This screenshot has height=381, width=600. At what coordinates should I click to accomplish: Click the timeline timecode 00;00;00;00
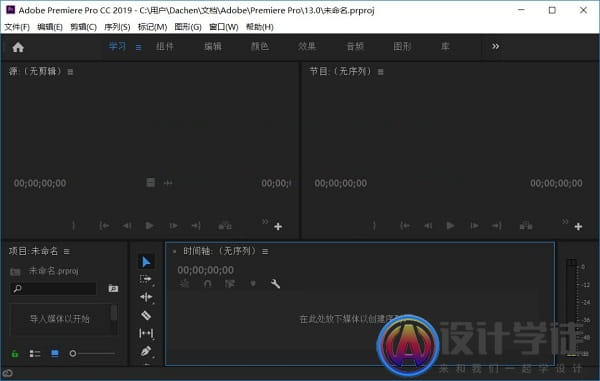205,270
